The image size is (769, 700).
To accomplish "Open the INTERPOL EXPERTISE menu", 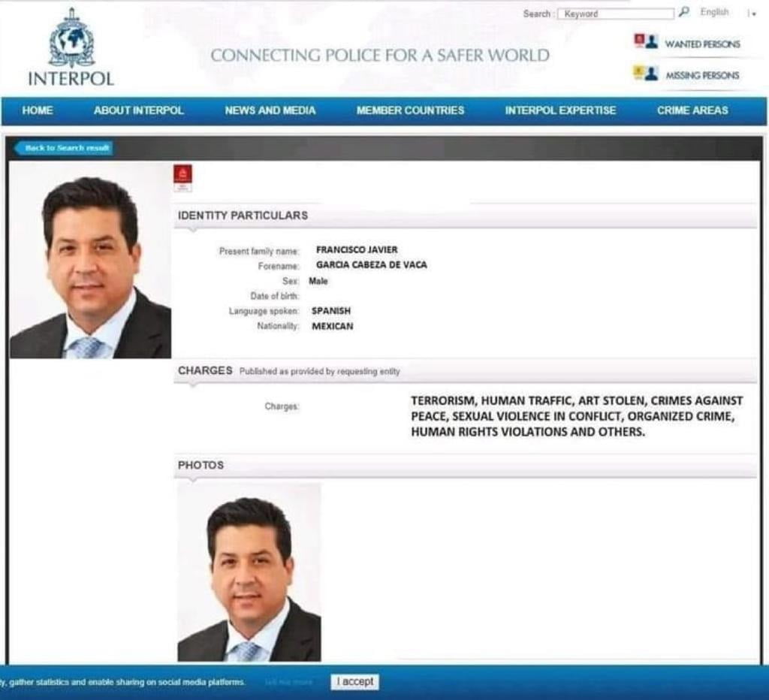I will 560,110.
